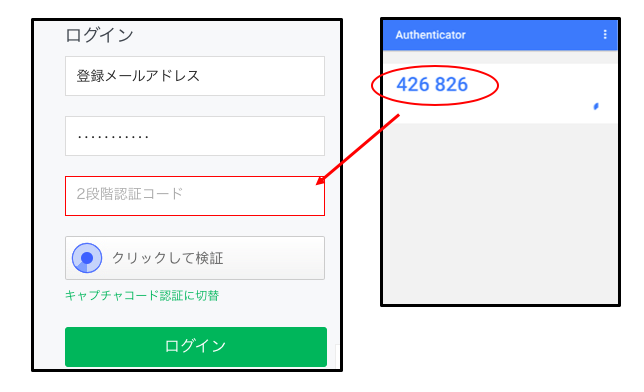Click the クリックして検証 label text
Viewport: 644px width, 392px height.
pos(168,258)
